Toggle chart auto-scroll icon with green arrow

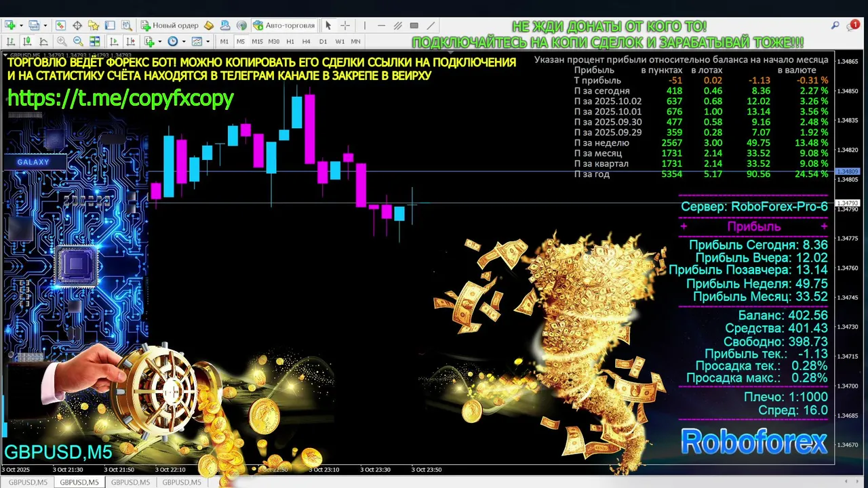(x=114, y=41)
